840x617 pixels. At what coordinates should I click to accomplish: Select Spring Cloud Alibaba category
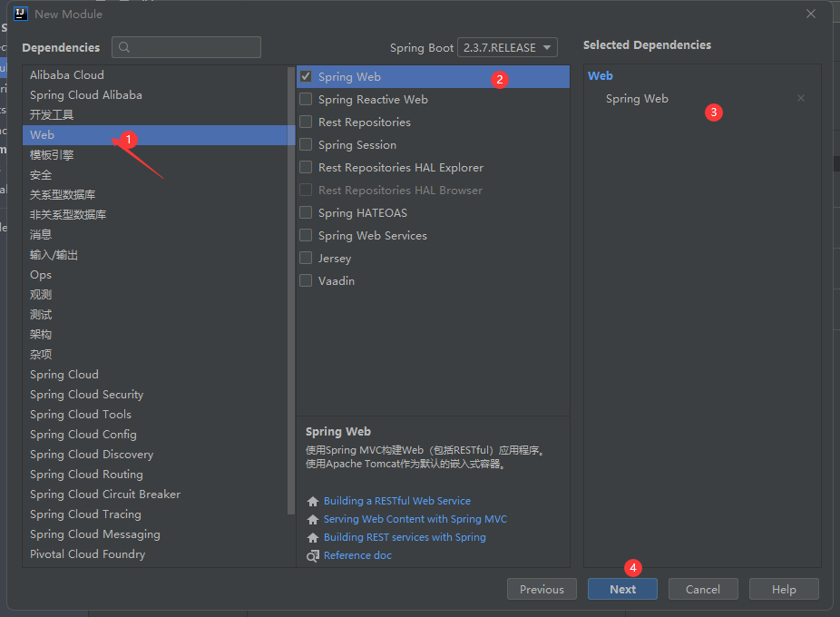[x=155, y=95]
